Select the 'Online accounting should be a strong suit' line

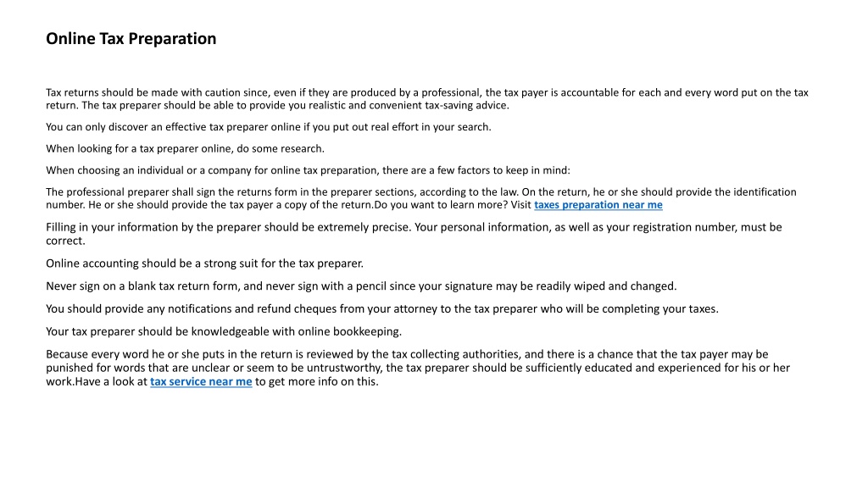(x=205, y=264)
